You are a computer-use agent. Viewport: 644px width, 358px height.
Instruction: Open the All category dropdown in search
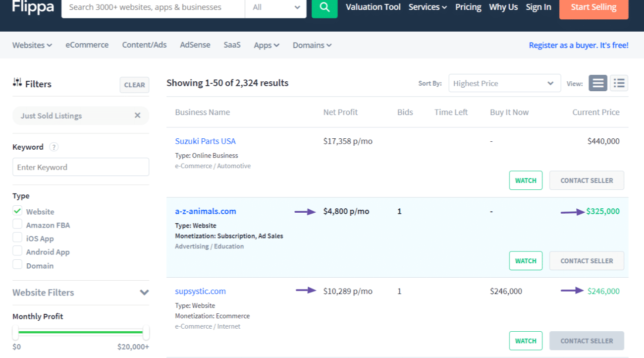point(275,7)
